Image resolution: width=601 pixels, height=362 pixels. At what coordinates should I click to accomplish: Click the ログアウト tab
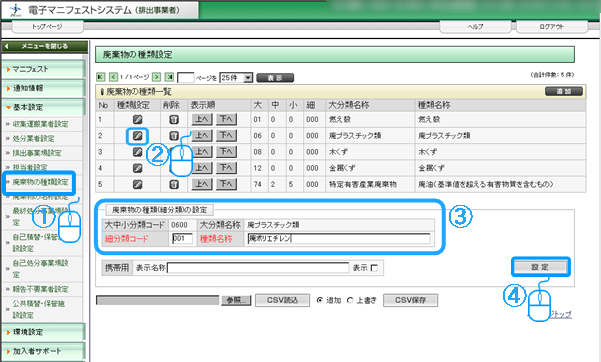click(552, 26)
